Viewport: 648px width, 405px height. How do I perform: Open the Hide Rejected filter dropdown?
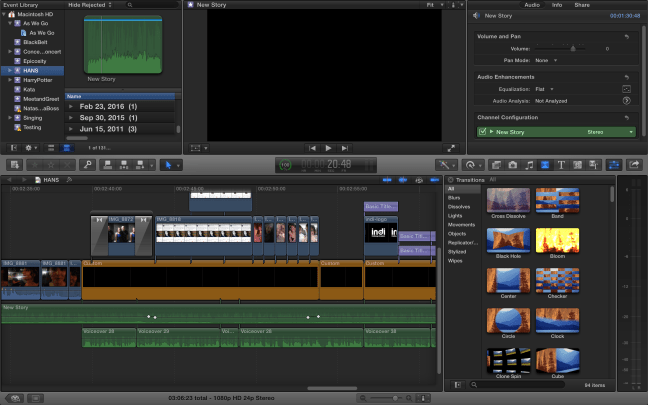pyautogui.click(x=91, y=5)
